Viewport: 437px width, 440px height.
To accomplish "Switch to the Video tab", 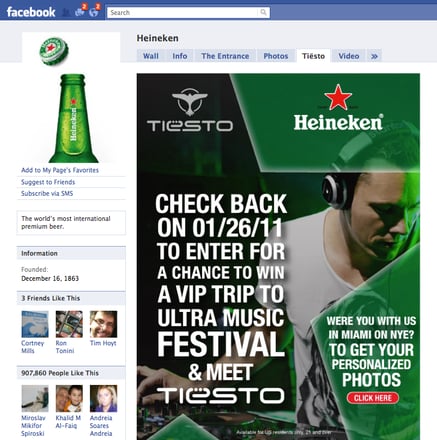I will [x=349, y=56].
